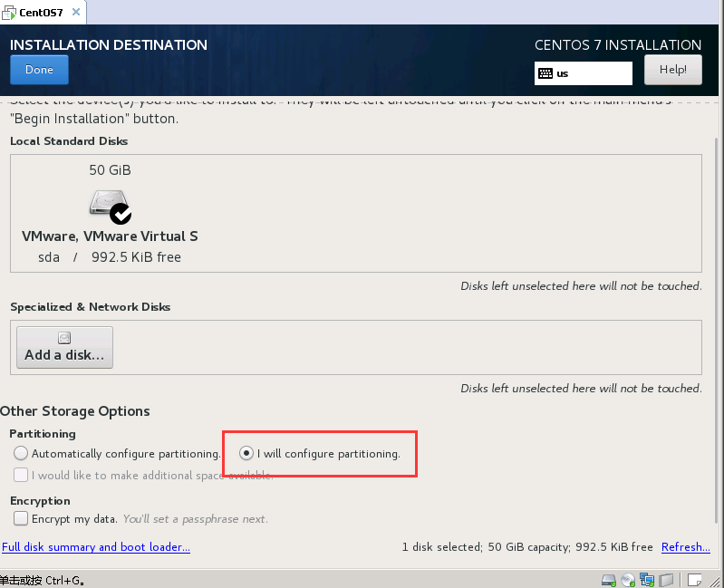Click the blue Done button

(39, 70)
